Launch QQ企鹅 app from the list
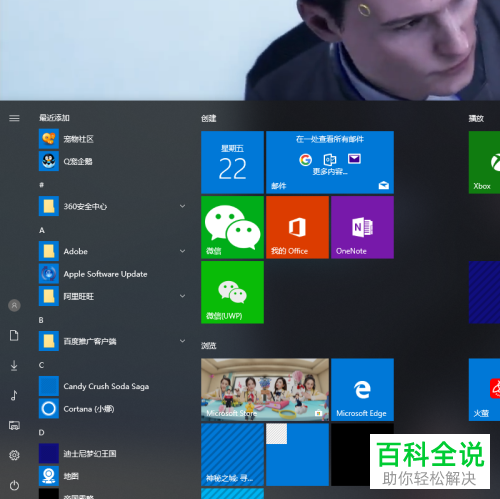The height and width of the screenshot is (499, 500). (112, 161)
